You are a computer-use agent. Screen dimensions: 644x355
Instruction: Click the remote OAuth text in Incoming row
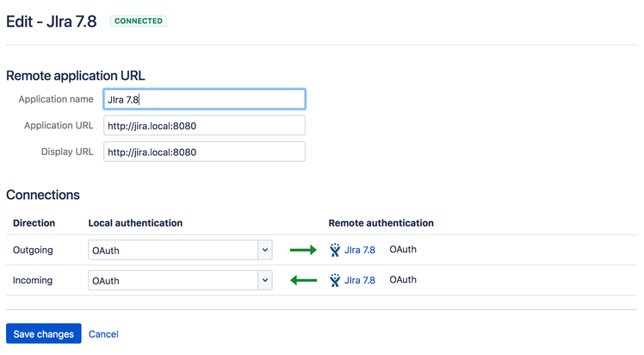(x=403, y=280)
